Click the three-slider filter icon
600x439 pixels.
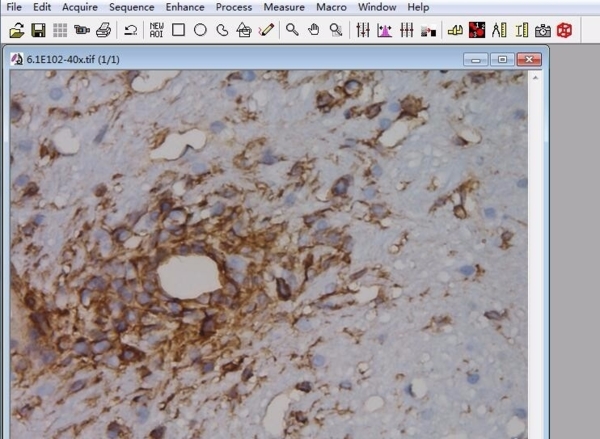point(406,30)
